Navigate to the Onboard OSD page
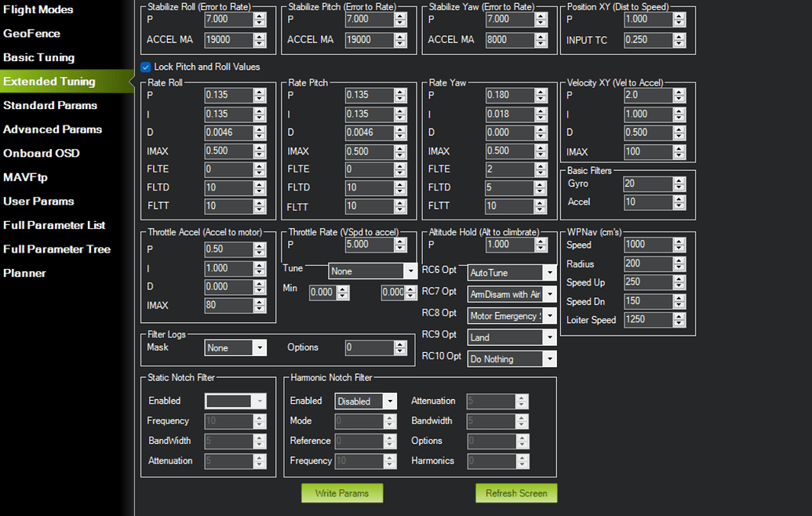The height and width of the screenshot is (516, 812). 42,153
